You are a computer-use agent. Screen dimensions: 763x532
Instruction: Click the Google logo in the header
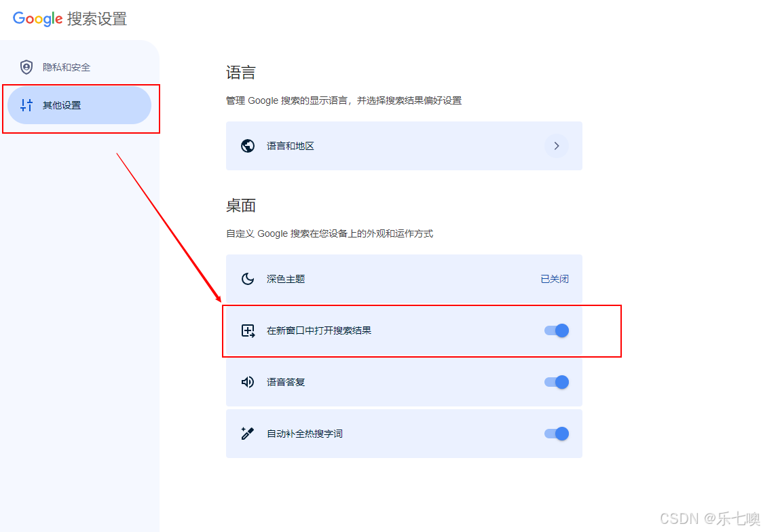click(37, 19)
